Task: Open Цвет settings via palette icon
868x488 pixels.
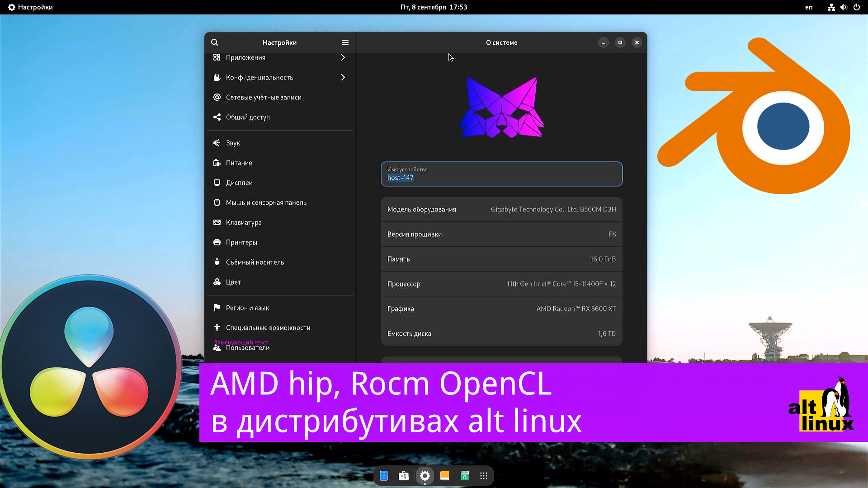Action: [217, 282]
